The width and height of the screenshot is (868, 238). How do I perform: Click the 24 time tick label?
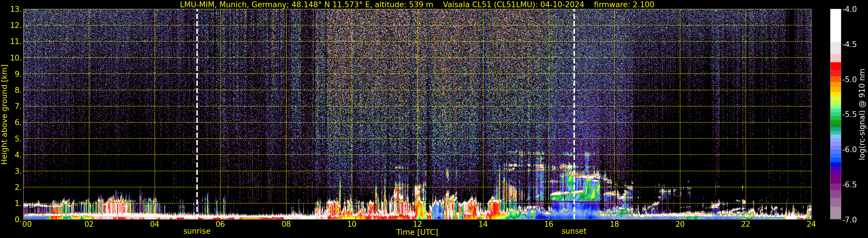(x=811, y=224)
